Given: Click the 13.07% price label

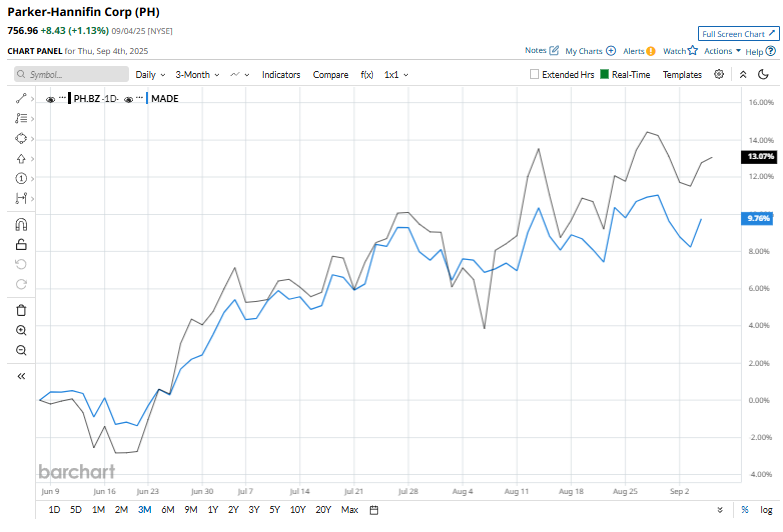Looking at the screenshot, I should pyautogui.click(x=759, y=156).
